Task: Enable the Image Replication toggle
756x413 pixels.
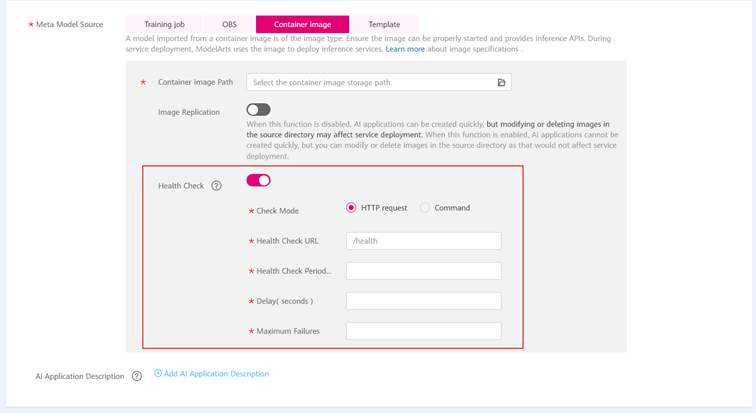Action: pyautogui.click(x=258, y=110)
